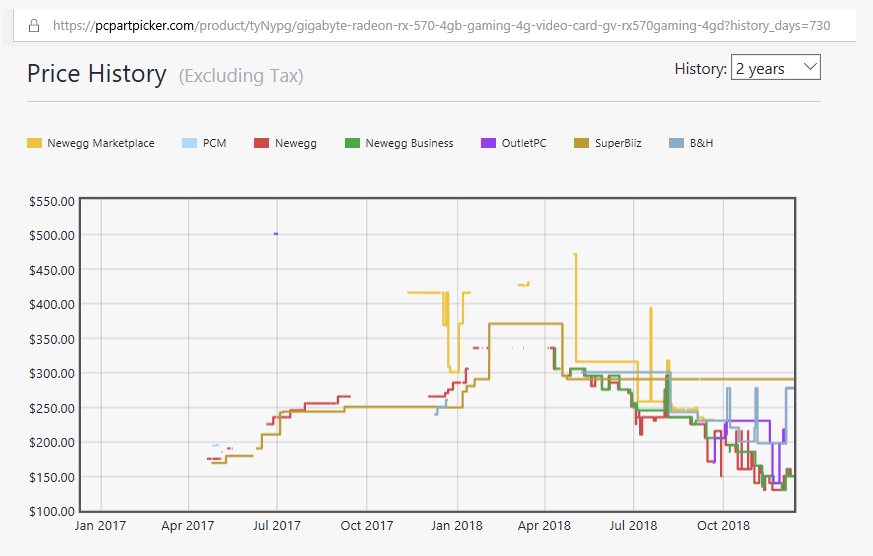Click the Jul 2018 x-axis label

(633, 526)
